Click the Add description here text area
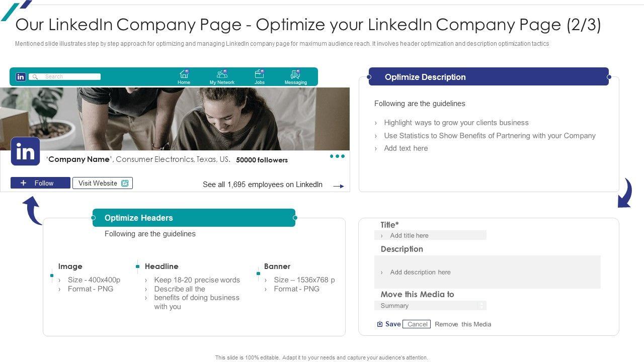This screenshot has width=644, height=362. click(487, 272)
